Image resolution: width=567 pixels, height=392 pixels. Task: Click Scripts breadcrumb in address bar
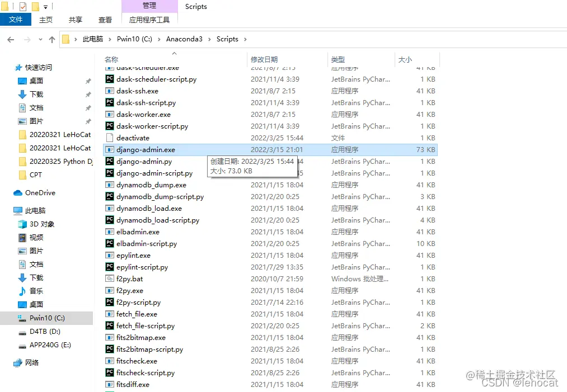[227, 39]
